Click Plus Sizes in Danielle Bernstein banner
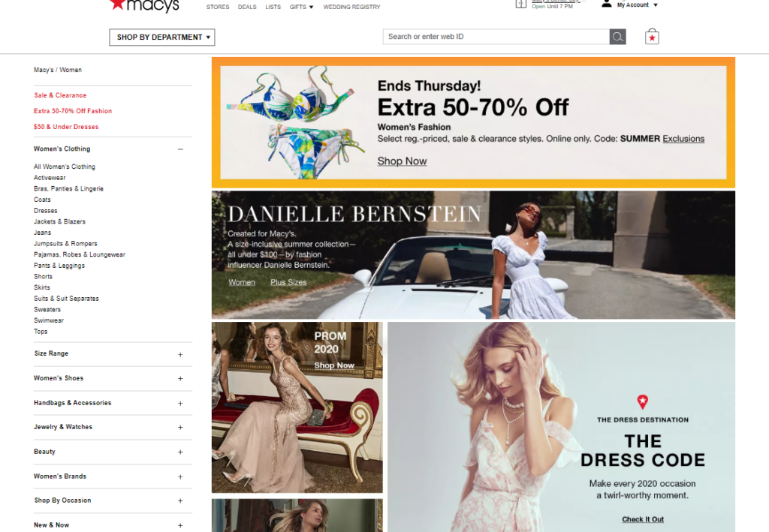This screenshot has width=769, height=532. (x=288, y=282)
